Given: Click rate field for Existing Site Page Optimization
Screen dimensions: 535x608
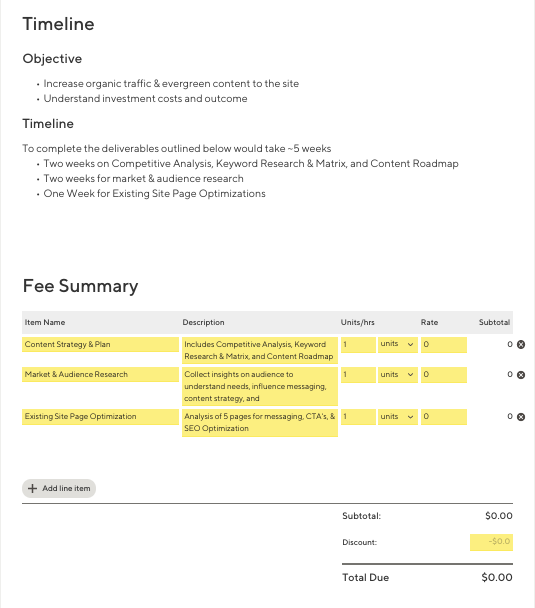Looking at the screenshot, I should 444,416.
